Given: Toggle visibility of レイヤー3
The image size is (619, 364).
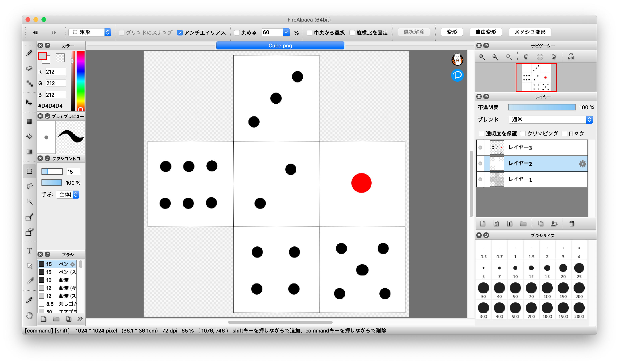Looking at the screenshot, I should click(x=480, y=148).
